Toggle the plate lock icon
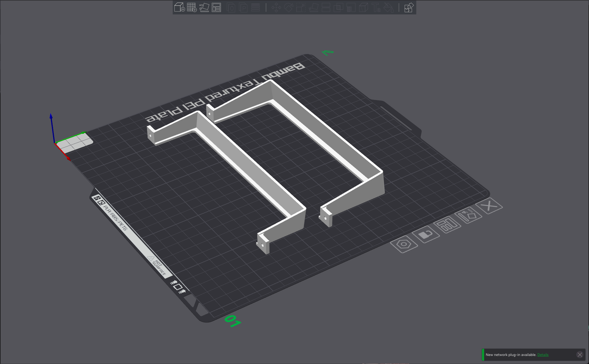This screenshot has width=589, height=364. [x=426, y=235]
